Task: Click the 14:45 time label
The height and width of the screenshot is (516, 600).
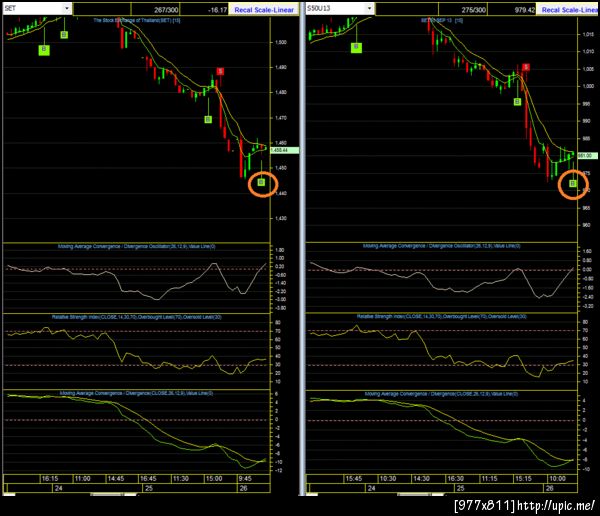Action: [116, 478]
